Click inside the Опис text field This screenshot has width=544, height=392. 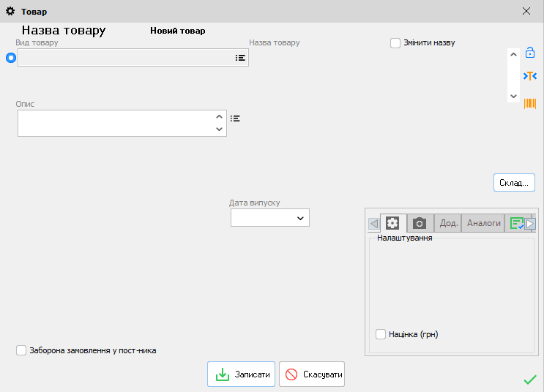coord(117,123)
